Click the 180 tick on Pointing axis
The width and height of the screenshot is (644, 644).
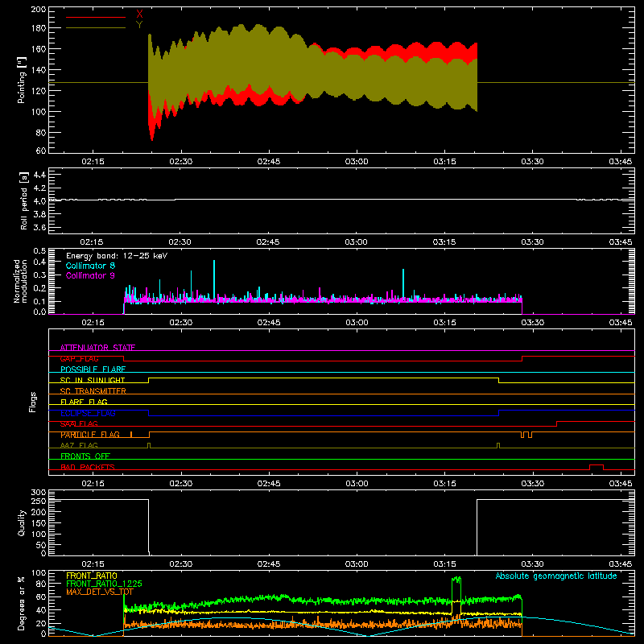pyautogui.click(x=39, y=28)
